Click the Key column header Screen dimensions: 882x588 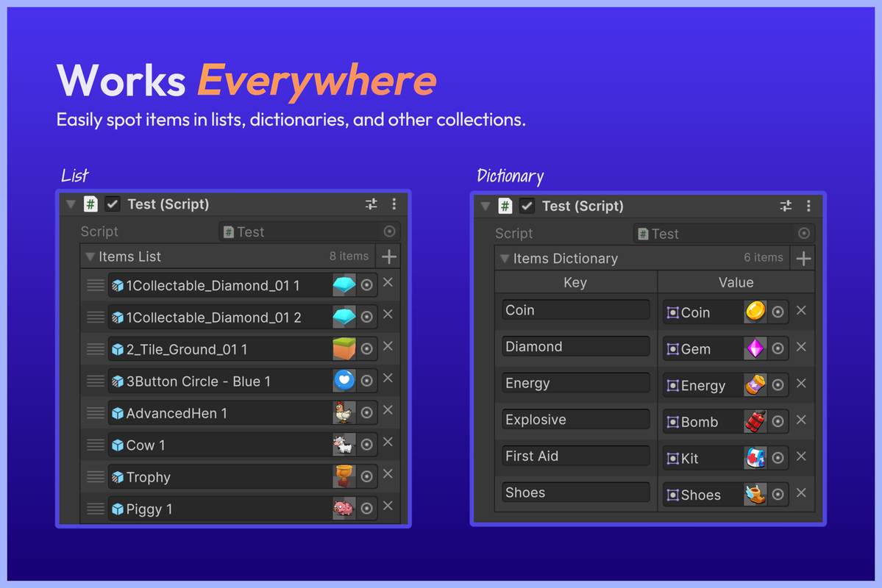[575, 282]
